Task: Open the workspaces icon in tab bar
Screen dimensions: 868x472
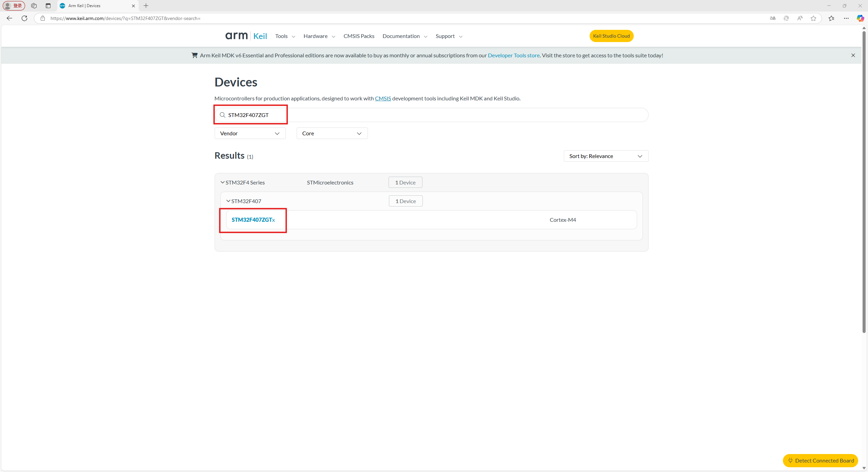Action: (x=34, y=6)
